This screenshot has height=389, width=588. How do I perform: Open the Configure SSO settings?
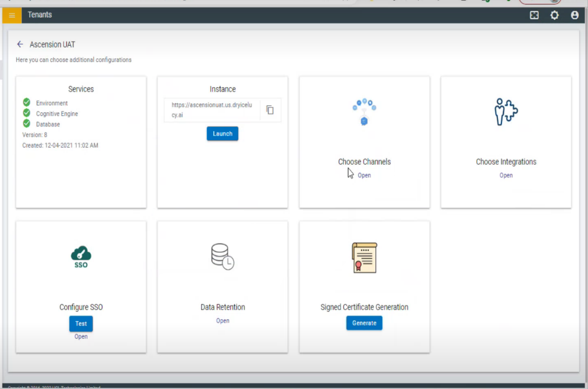[x=81, y=336]
